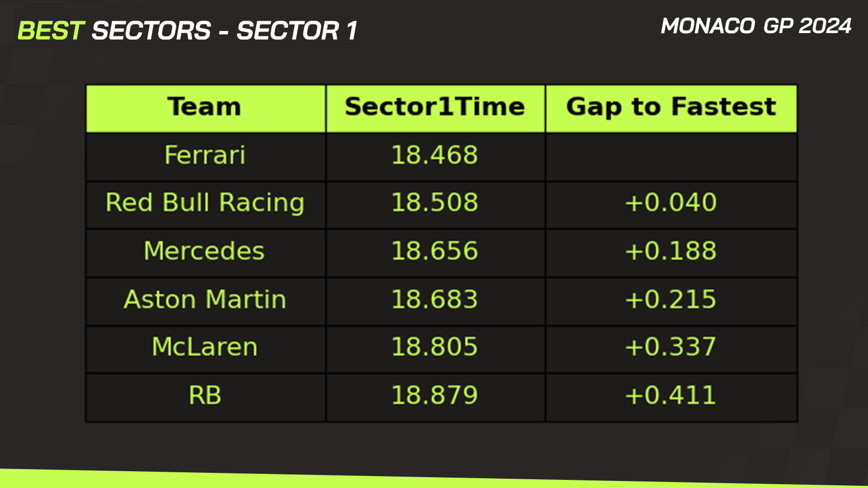Click the +0.411 gap value
The height and width of the screenshot is (488, 868).
pos(671,395)
